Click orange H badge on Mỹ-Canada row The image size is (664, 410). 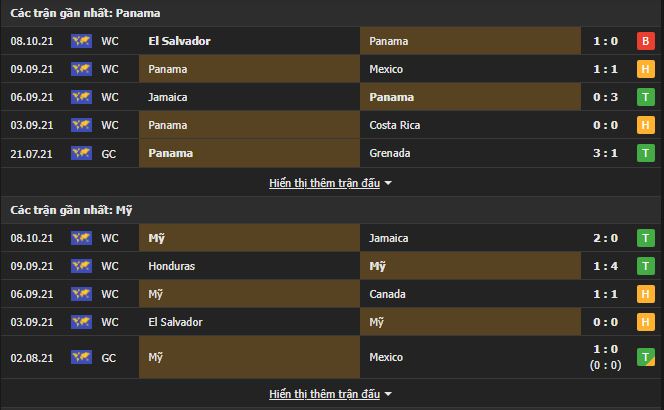(x=645, y=294)
